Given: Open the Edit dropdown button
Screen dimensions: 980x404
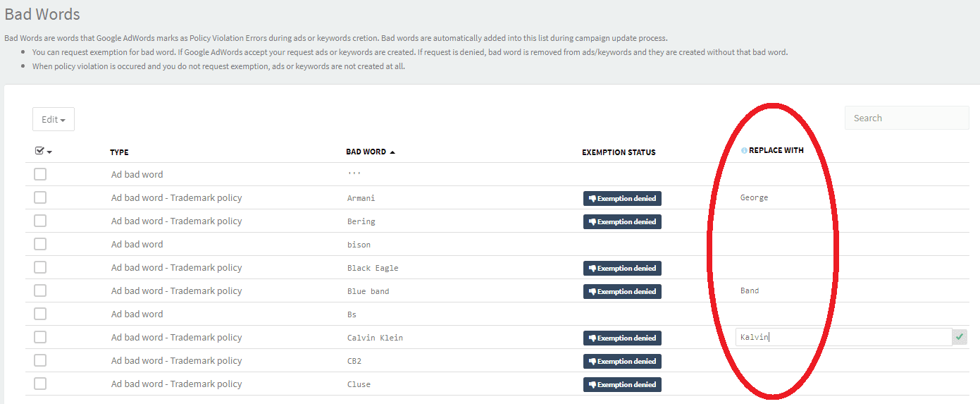Looking at the screenshot, I should pyautogui.click(x=54, y=119).
